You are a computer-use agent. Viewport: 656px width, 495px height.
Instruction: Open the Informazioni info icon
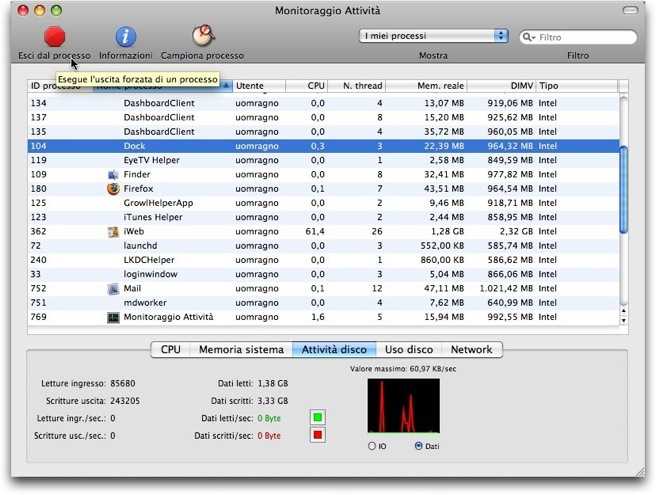[126, 36]
